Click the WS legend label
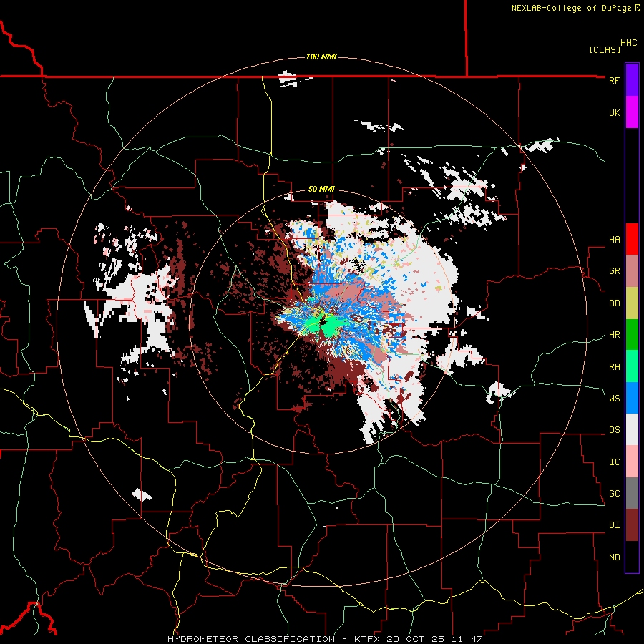 (614, 398)
